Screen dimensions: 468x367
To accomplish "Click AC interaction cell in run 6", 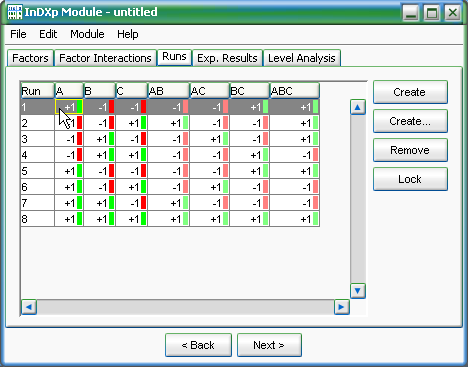I will pos(210,187).
